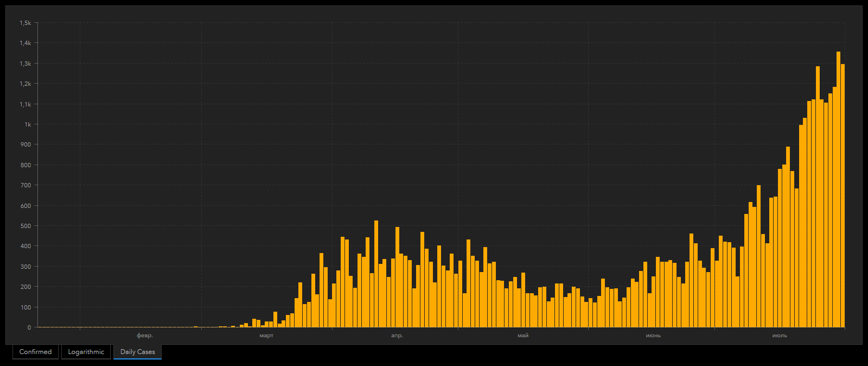Select the Daily Cases tab
This screenshot has width=868, height=366.
(x=137, y=352)
